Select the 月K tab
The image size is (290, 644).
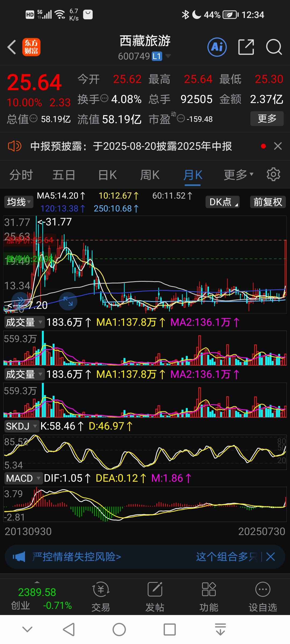click(193, 175)
